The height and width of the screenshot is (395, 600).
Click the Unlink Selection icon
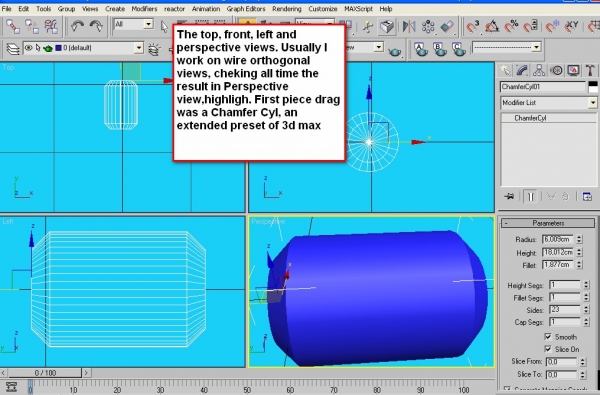[32, 26]
